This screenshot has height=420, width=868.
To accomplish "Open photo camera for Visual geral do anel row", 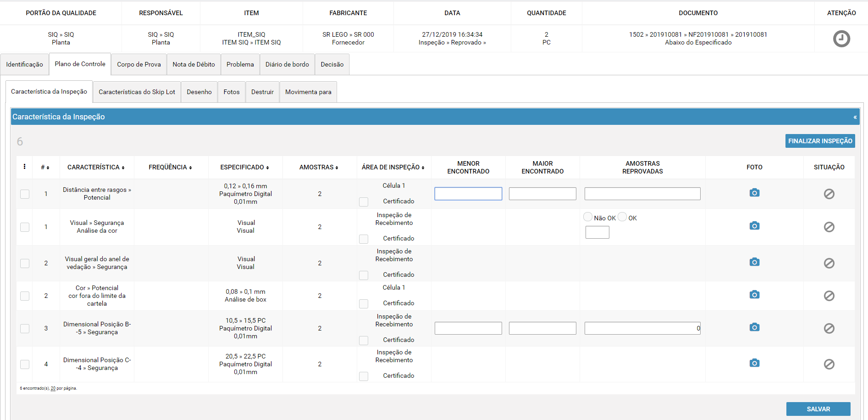I will 754,262.
